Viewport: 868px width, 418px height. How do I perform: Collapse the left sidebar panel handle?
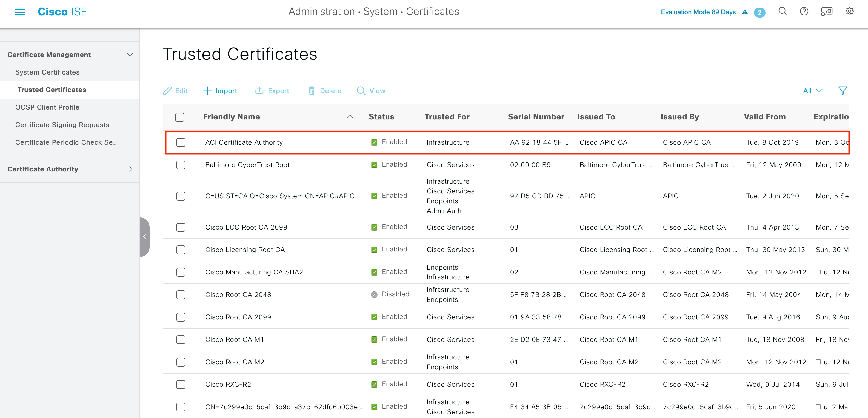[x=145, y=237]
